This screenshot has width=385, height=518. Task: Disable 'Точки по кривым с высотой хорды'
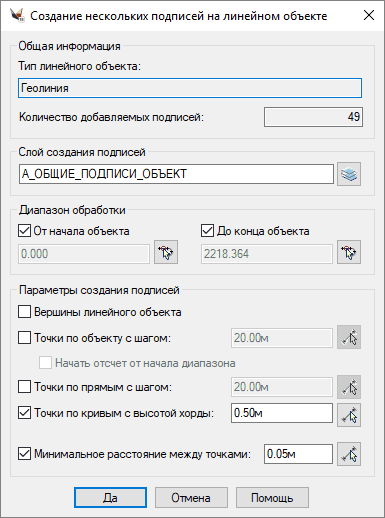pos(24,413)
